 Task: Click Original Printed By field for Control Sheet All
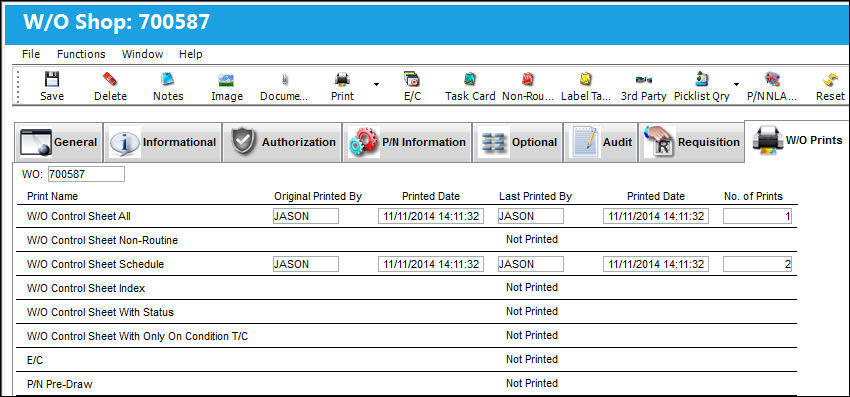coord(306,216)
